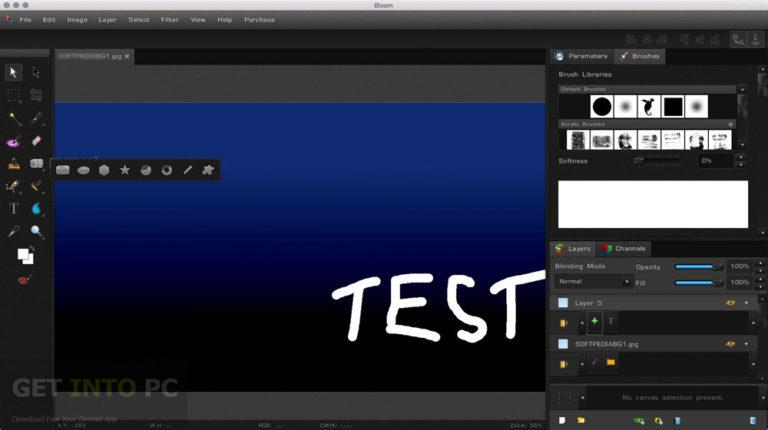
Task: Toggle Layer 5 thumbnail checkbox
Action: coord(563,303)
